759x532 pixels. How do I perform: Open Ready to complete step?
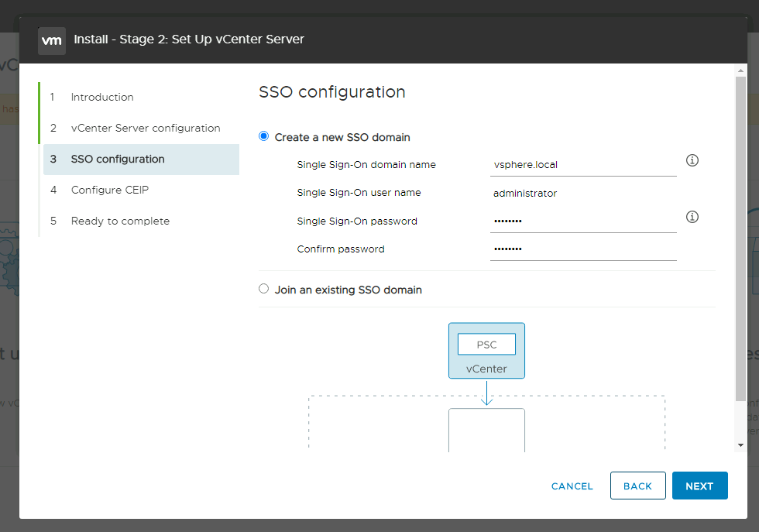click(120, 221)
